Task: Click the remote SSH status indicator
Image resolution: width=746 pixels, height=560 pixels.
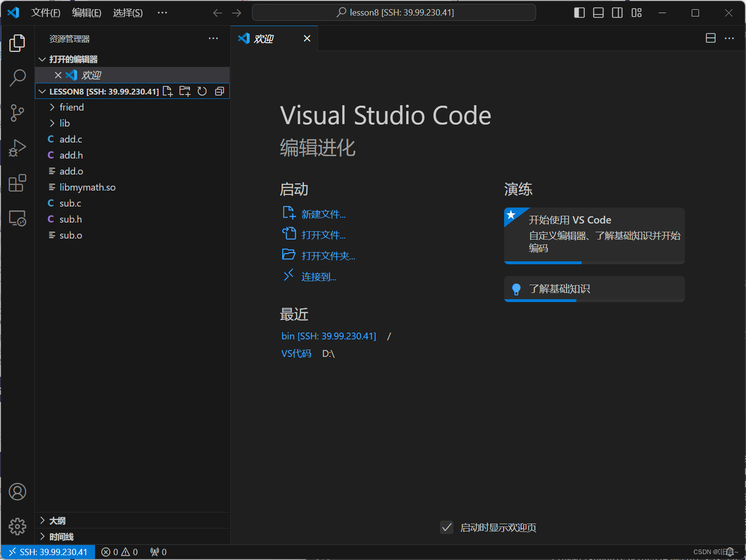Action: [x=48, y=552]
